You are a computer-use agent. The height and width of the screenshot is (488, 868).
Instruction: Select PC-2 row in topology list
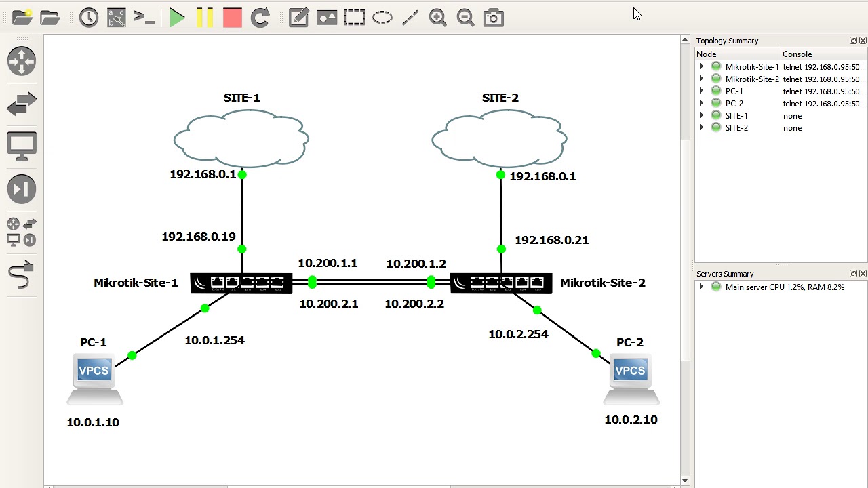click(x=781, y=104)
